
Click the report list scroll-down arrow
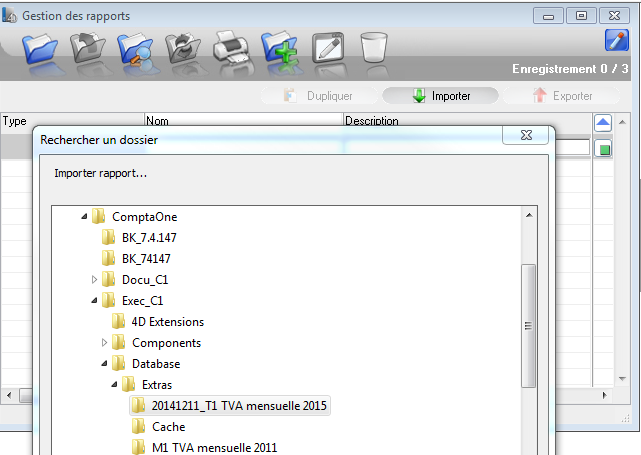click(x=622, y=379)
